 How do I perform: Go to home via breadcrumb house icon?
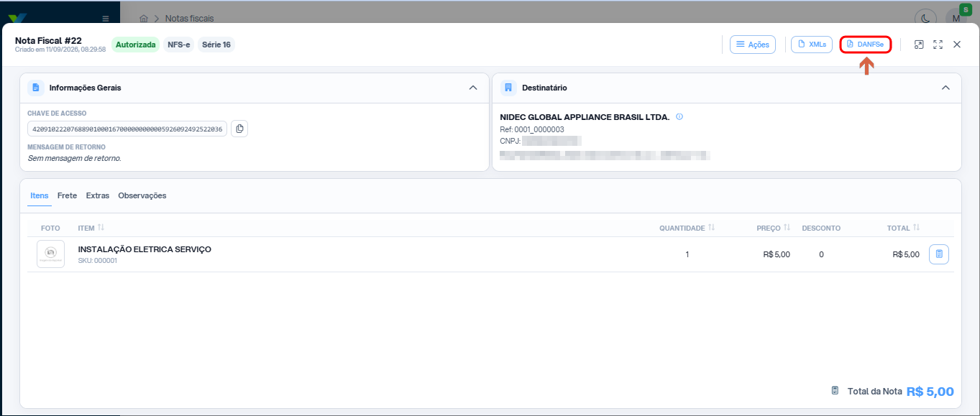pyautogui.click(x=145, y=18)
